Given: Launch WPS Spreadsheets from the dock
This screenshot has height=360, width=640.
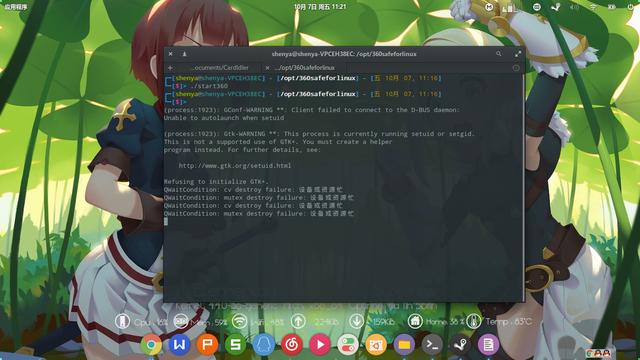Looking at the screenshot, I should pyautogui.click(x=236, y=344).
